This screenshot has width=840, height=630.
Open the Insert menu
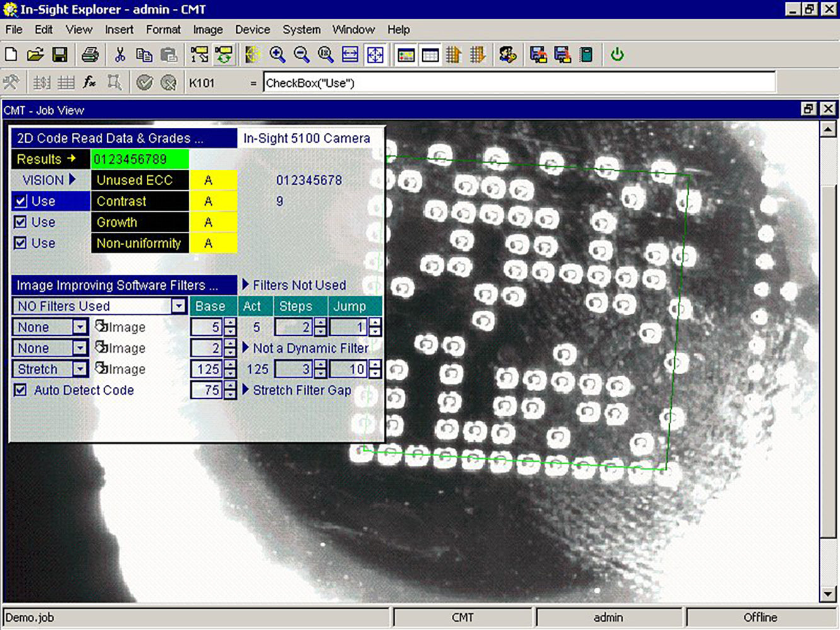pos(119,30)
